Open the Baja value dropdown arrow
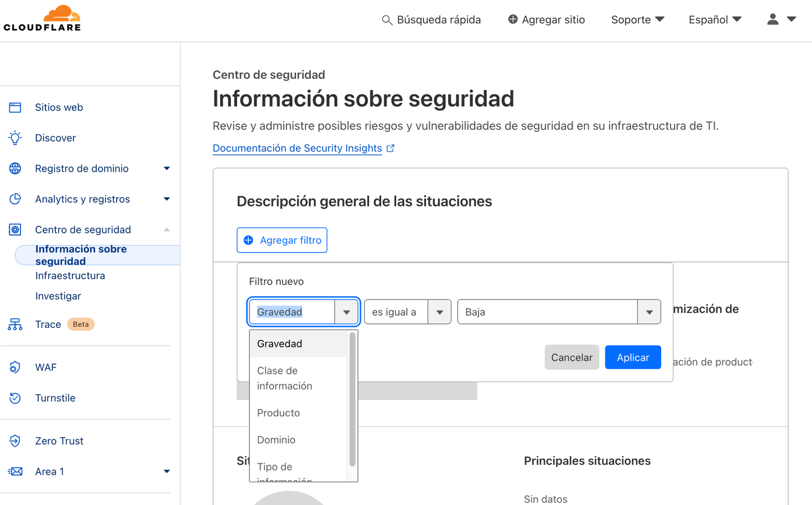 click(649, 312)
